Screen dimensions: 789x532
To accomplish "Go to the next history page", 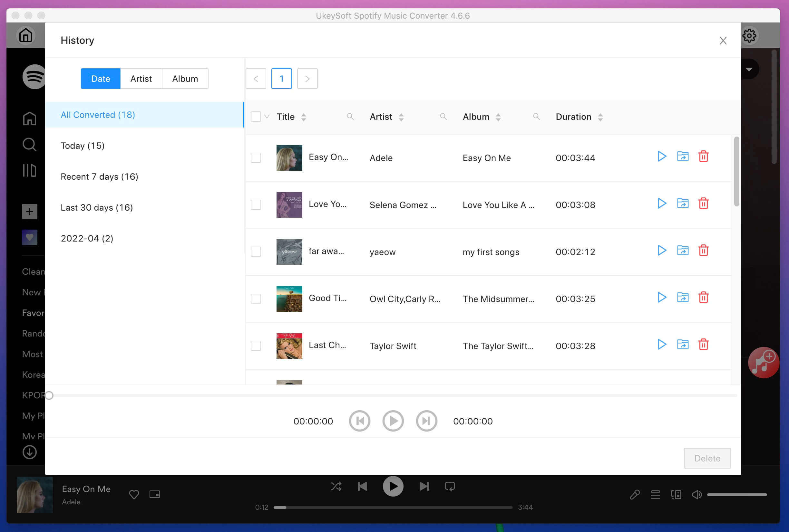I will point(307,79).
